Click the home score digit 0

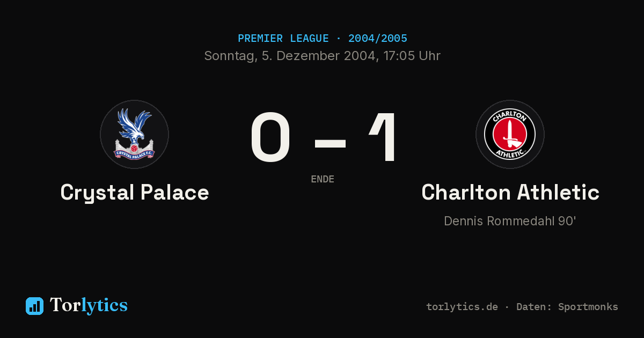(271, 137)
